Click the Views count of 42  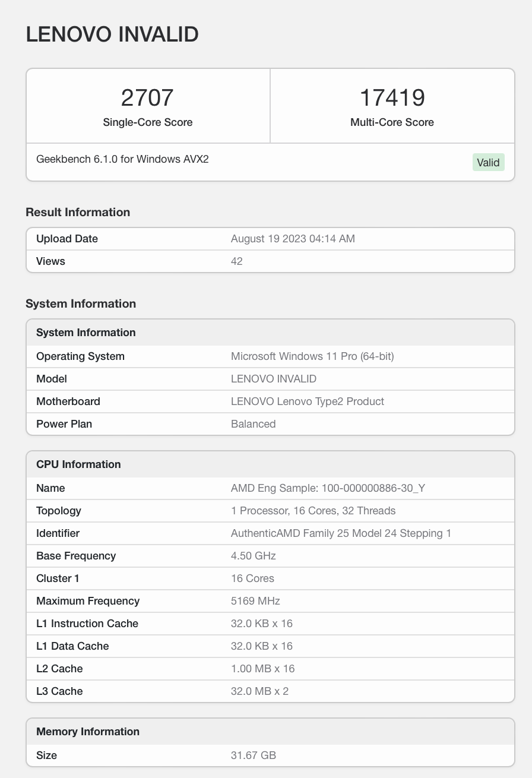[x=236, y=261]
